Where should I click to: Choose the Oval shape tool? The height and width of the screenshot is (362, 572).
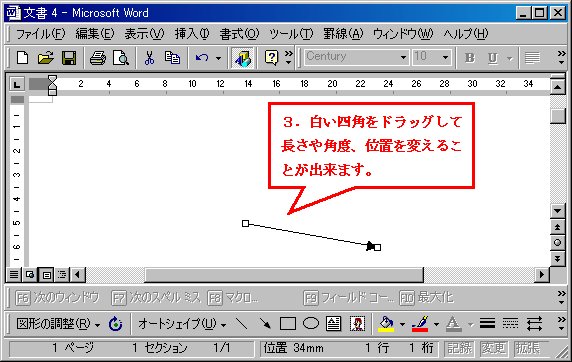[311, 324]
